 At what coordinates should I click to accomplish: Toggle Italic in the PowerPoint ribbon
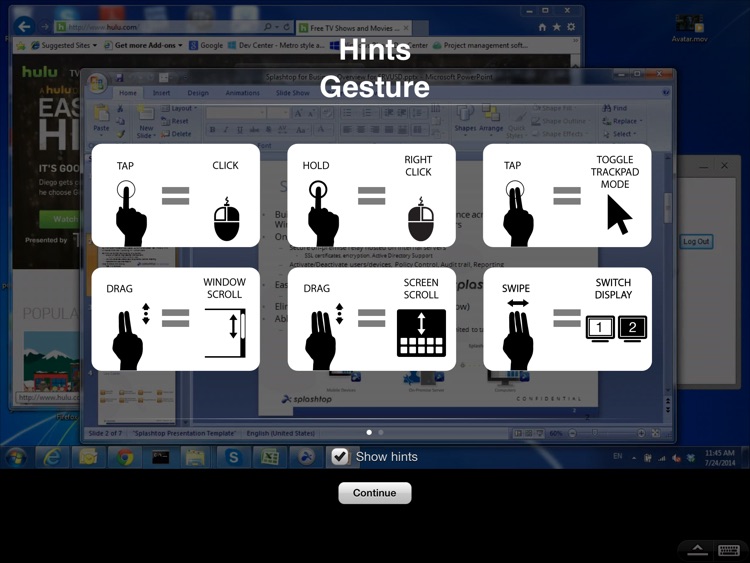point(226,130)
